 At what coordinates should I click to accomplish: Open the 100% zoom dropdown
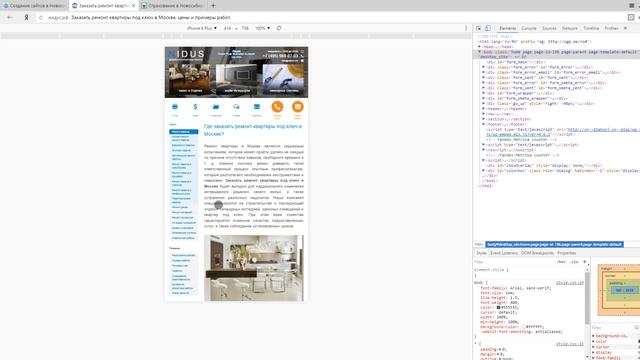tap(262, 28)
